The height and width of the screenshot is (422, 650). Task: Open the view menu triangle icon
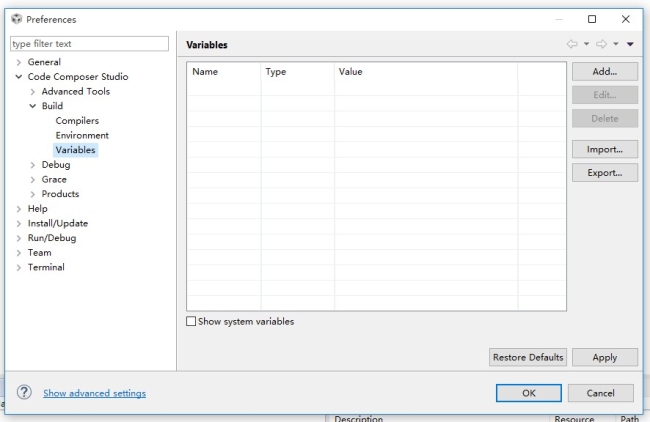click(x=630, y=44)
